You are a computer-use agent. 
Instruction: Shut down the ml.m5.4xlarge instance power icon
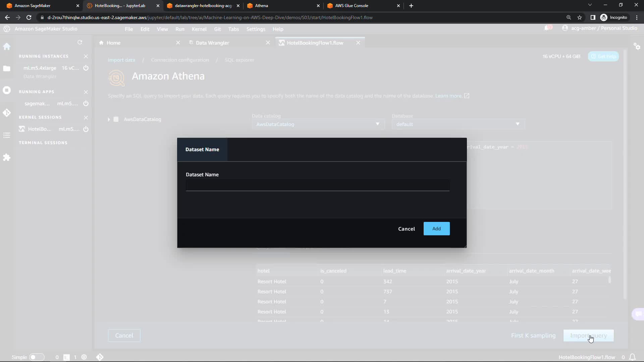tap(86, 68)
